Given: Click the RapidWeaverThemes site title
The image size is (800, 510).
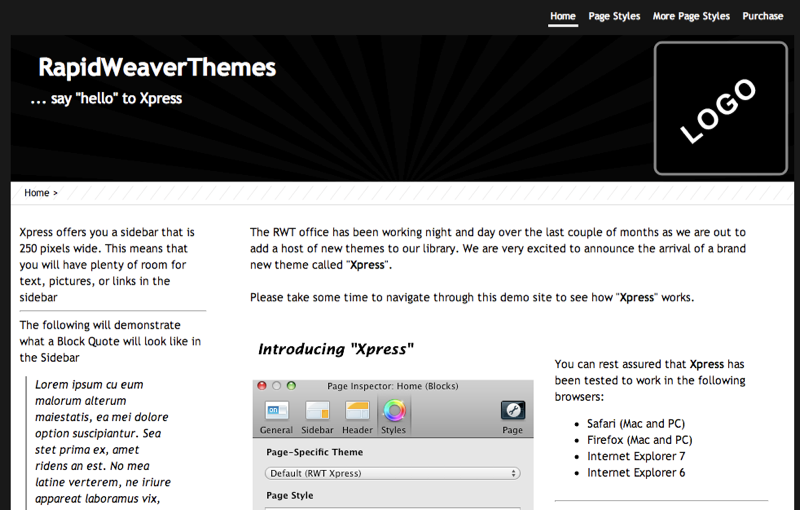Looking at the screenshot, I should [157, 68].
